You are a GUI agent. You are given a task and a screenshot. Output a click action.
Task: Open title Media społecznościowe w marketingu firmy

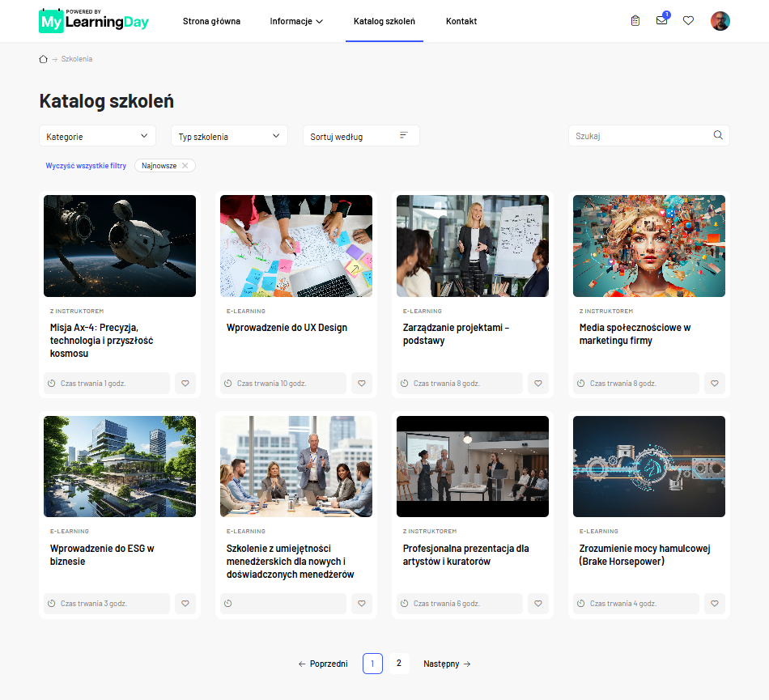(635, 334)
